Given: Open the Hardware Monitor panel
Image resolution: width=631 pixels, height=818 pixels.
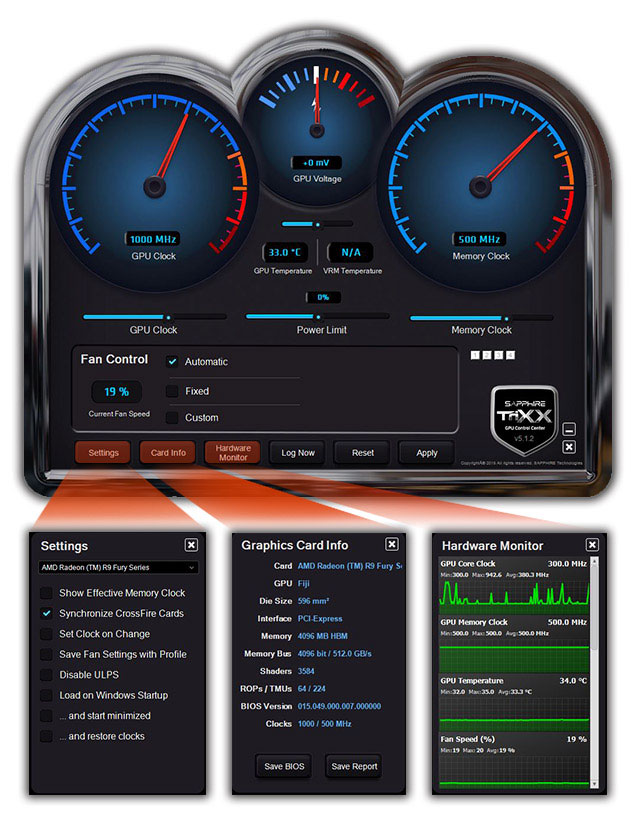Looking at the screenshot, I should tap(233, 453).
